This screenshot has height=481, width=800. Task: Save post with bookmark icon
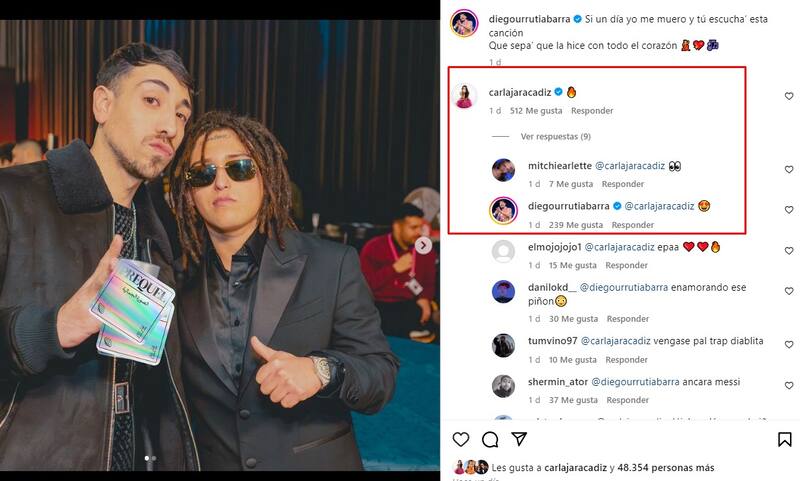pyautogui.click(x=785, y=439)
